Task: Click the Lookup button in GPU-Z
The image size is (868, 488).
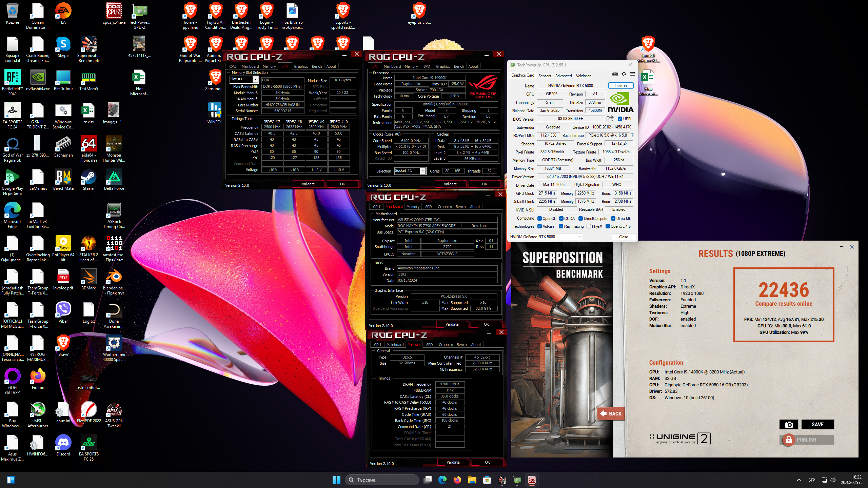Action: pyautogui.click(x=620, y=86)
